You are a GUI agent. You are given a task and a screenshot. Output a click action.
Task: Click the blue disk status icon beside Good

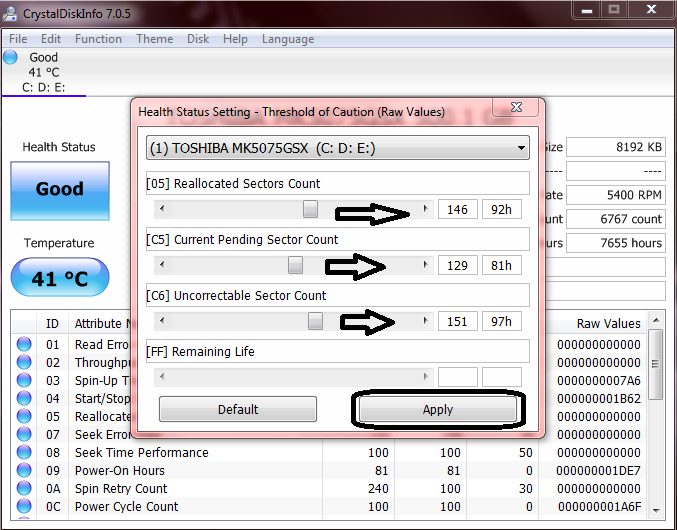(x=10, y=57)
